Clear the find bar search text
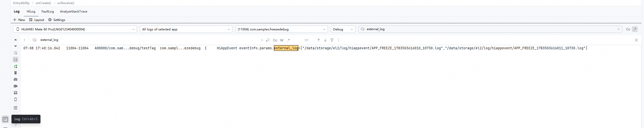The width and height of the screenshot is (644, 128). pos(262,40)
